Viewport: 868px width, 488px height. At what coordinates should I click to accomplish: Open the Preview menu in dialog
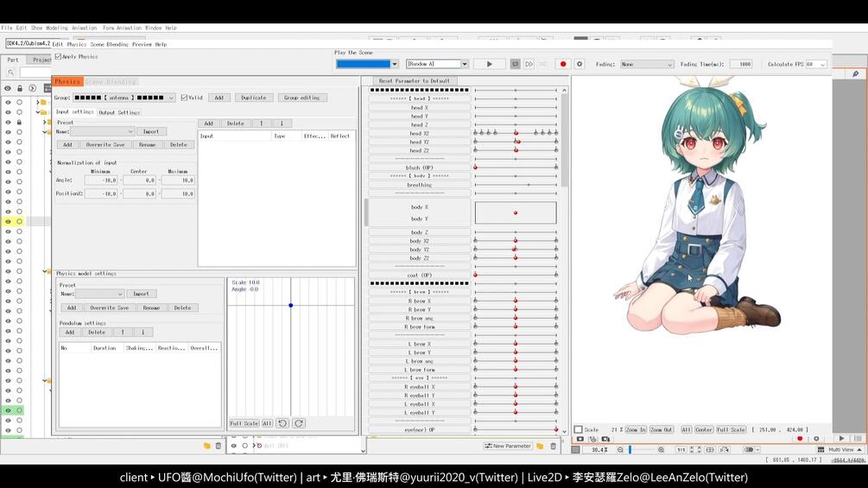point(142,44)
